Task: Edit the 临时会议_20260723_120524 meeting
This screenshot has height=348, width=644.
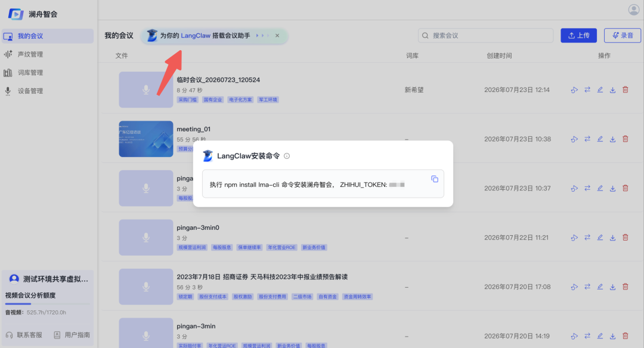Action: 600,90
